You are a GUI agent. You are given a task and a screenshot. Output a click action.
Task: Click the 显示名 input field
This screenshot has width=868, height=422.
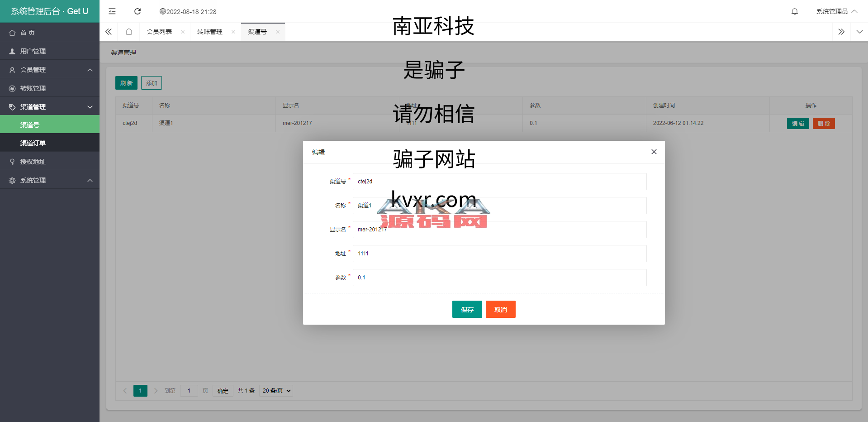click(499, 230)
